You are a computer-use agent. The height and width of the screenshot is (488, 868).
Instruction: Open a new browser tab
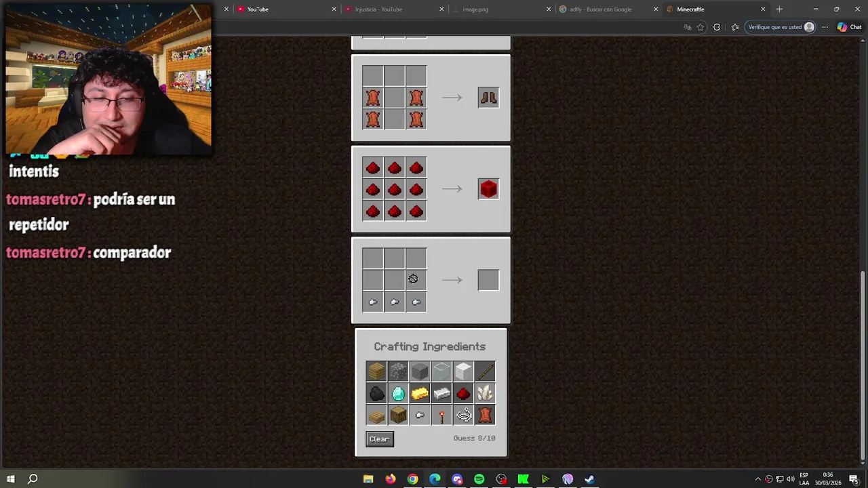(779, 9)
